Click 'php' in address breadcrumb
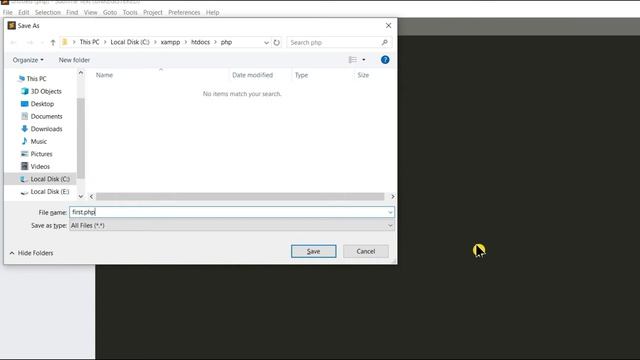Image resolution: width=640 pixels, height=360 pixels. (x=226, y=42)
